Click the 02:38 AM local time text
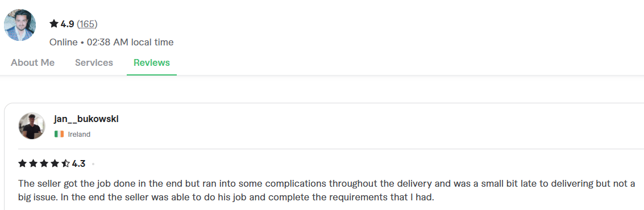Image resolution: width=644 pixels, height=210 pixels. pyautogui.click(x=130, y=42)
